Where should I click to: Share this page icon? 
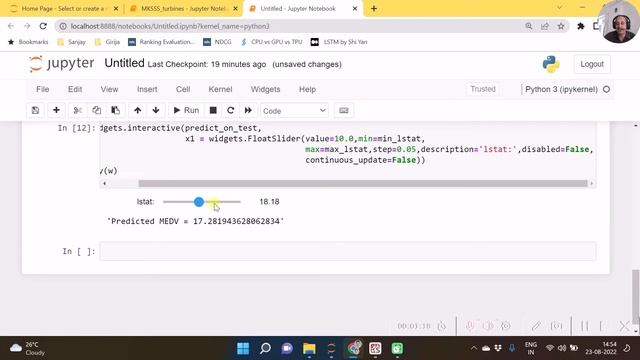pyautogui.click(x=545, y=26)
